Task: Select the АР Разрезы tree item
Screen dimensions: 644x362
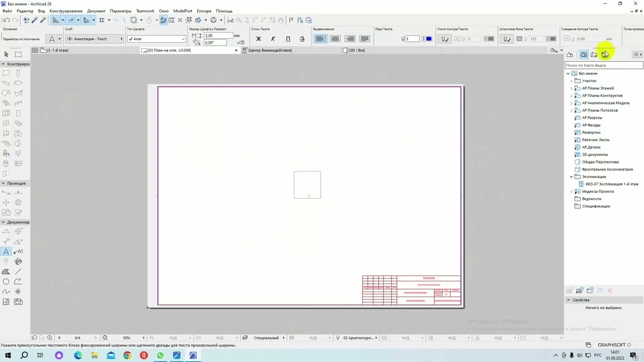Action: tap(592, 118)
